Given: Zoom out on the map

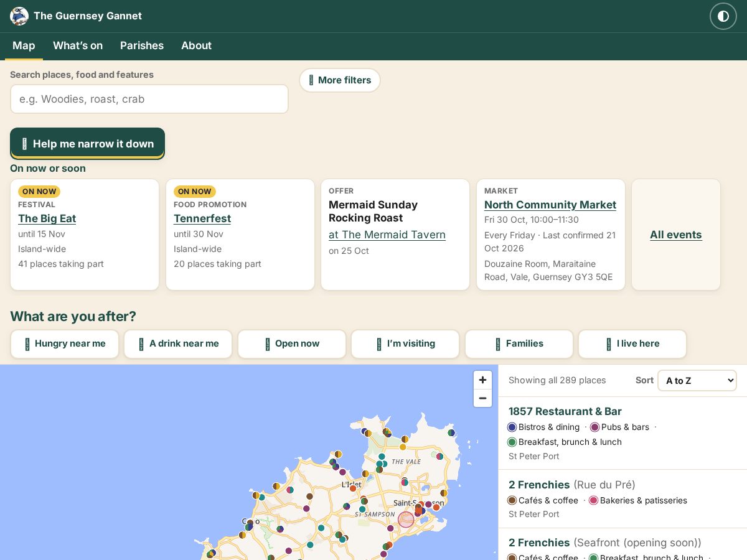Looking at the screenshot, I should tap(482, 398).
